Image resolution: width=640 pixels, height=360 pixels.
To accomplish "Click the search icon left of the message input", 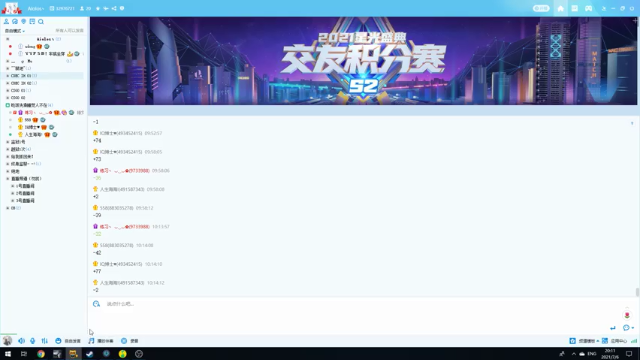I will coord(96,304).
